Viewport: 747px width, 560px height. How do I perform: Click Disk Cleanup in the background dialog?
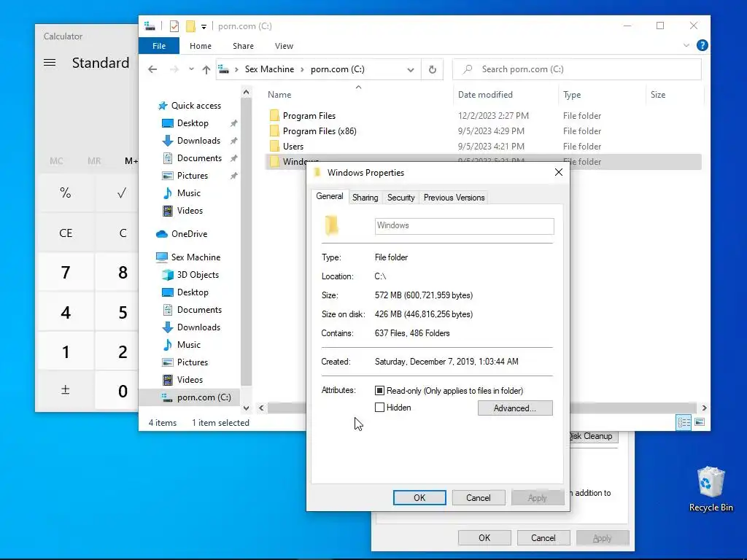tap(593, 436)
